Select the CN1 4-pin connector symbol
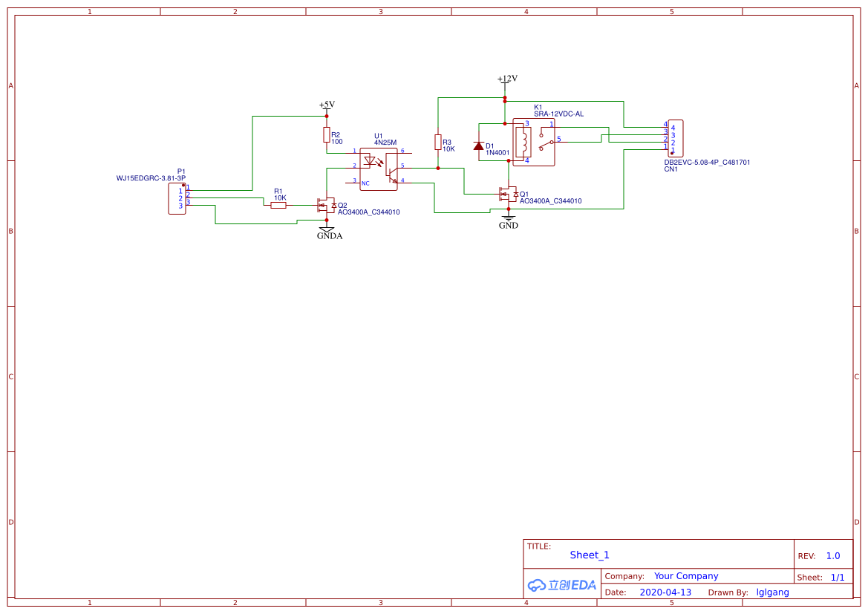This screenshot has height=614, width=868. tap(676, 138)
